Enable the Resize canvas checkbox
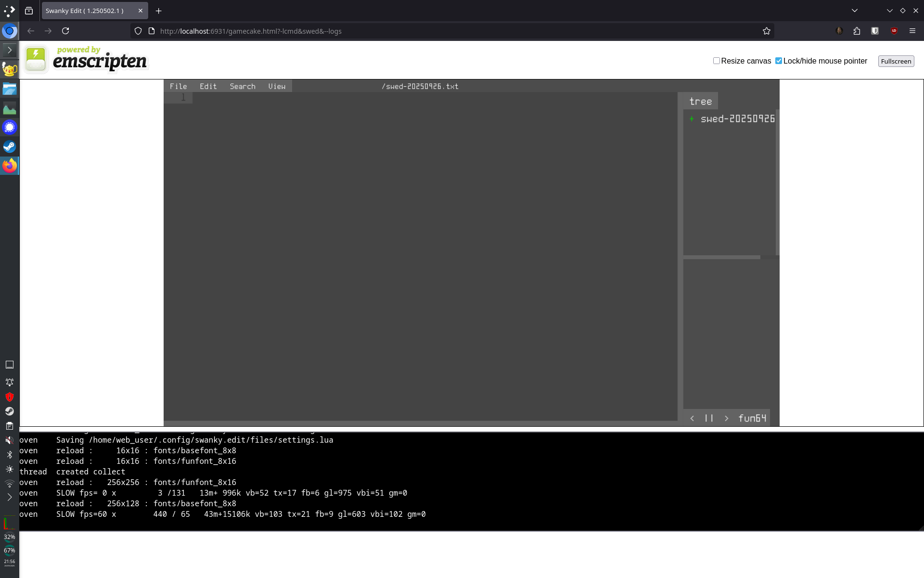Screen dimensions: 924x578 pyautogui.click(x=717, y=61)
